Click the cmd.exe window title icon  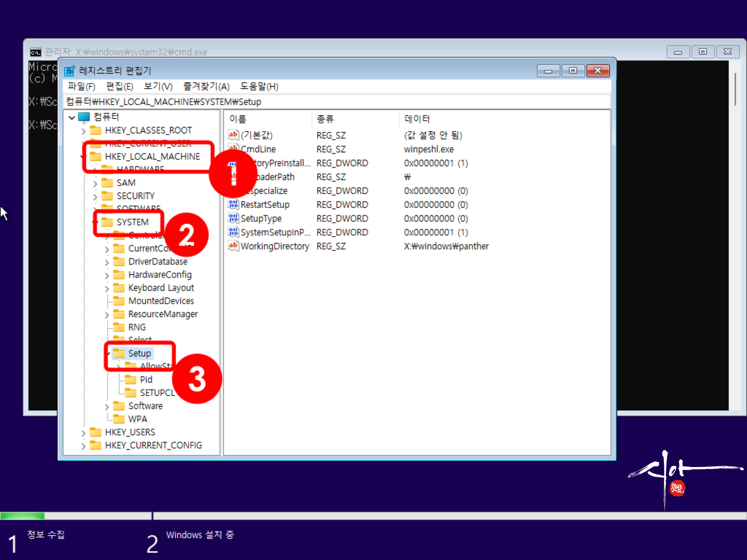point(35,52)
